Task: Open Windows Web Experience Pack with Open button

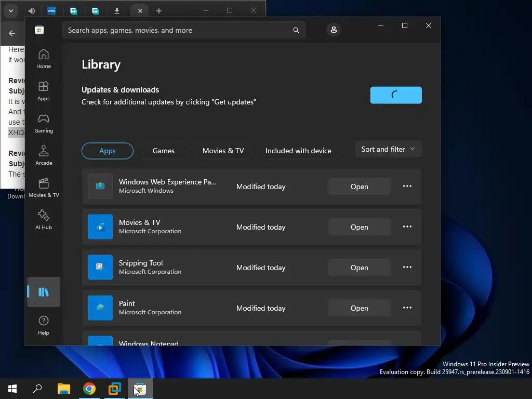Action: coord(360,187)
